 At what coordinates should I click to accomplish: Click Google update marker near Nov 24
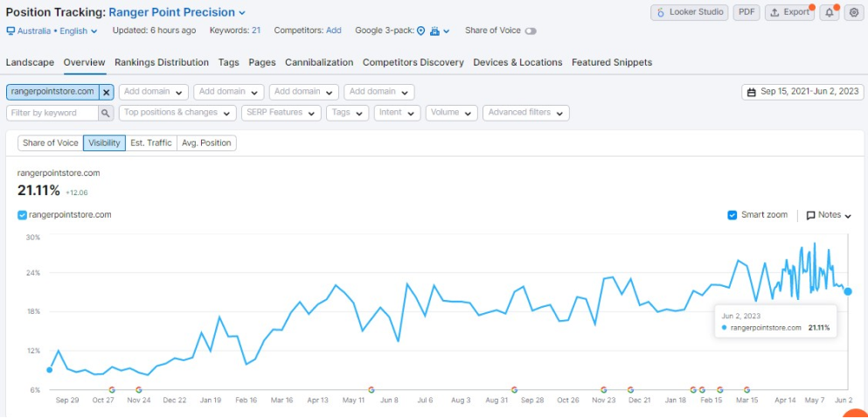(138, 390)
